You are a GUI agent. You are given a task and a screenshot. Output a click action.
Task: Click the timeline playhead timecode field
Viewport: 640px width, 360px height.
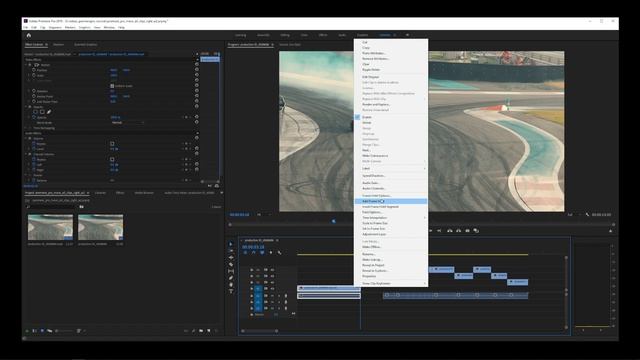pos(253,247)
